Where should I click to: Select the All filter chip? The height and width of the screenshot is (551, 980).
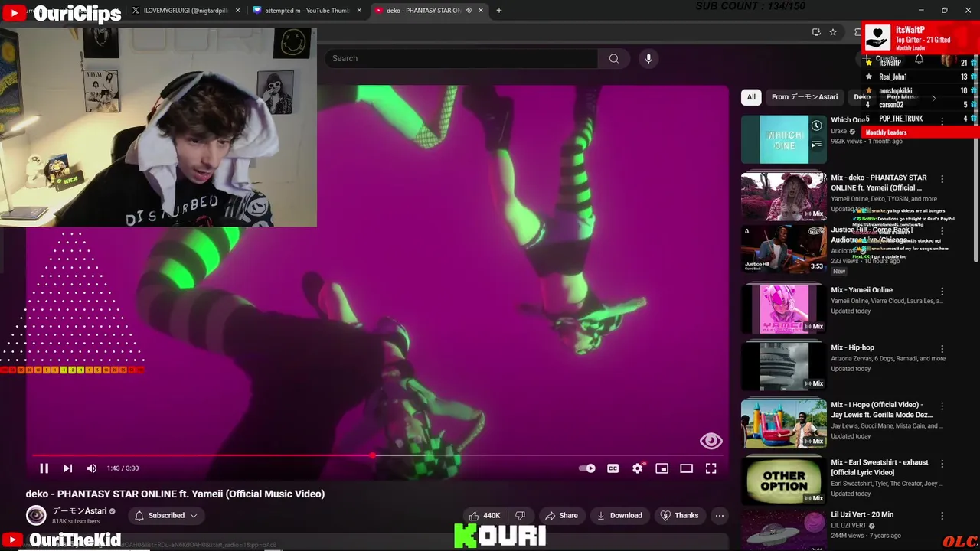tap(751, 97)
